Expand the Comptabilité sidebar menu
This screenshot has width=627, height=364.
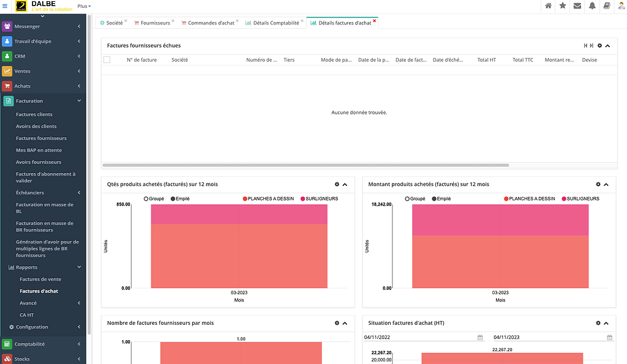click(x=43, y=344)
